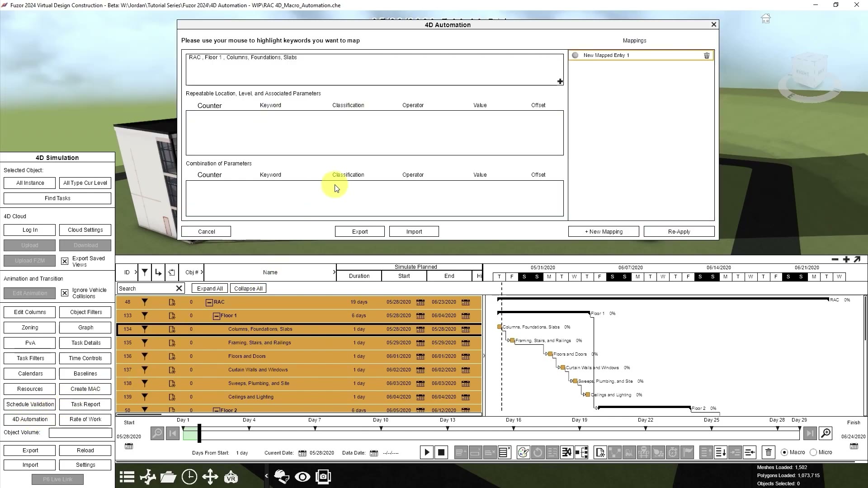Viewport: 868px width, 488px height.
Task: Click the Expand All button
Action: coord(210,289)
